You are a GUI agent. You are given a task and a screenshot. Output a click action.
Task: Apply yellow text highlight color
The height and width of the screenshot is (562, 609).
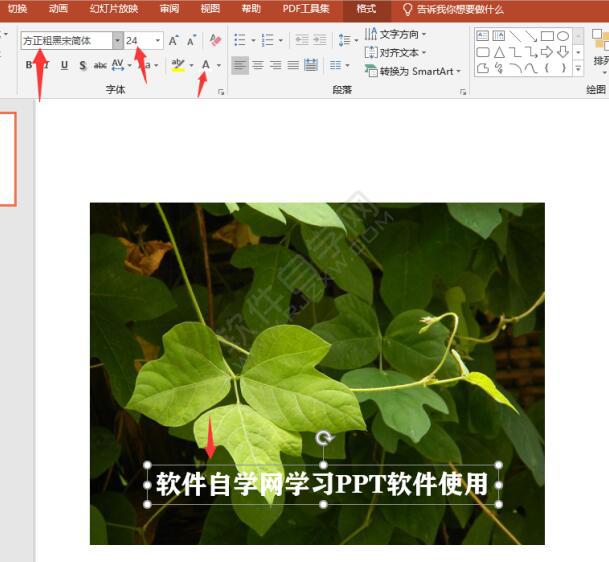click(178, 65)
